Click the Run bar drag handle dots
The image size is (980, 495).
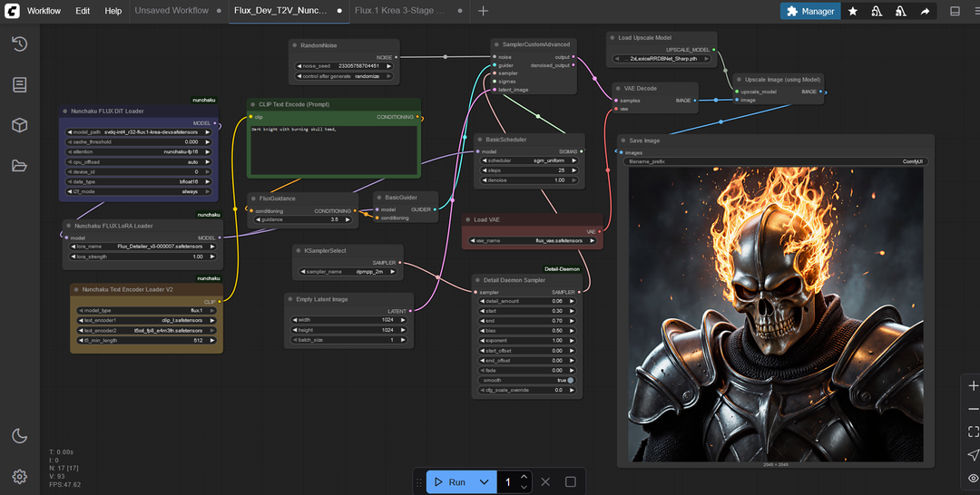click(x=419, y=482)
